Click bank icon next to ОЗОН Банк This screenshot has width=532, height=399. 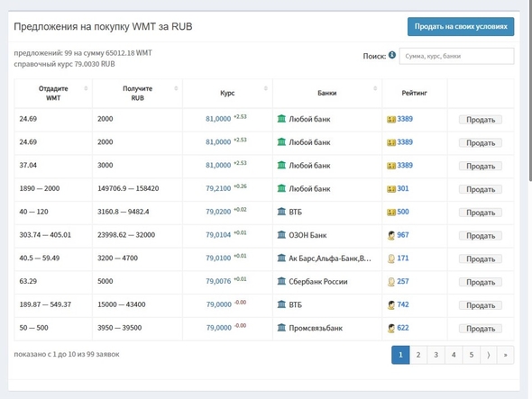281,234
